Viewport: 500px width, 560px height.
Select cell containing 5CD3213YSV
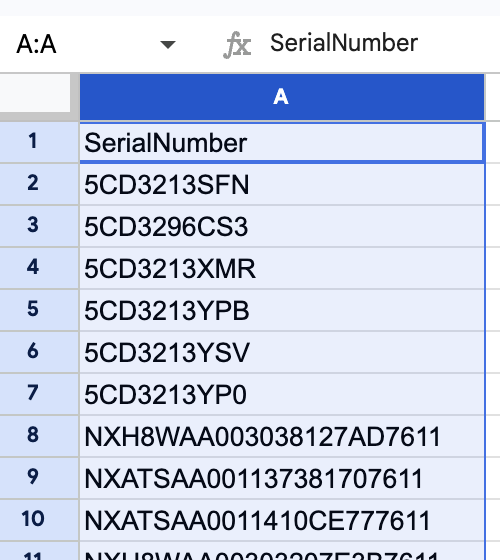[282, 352]
